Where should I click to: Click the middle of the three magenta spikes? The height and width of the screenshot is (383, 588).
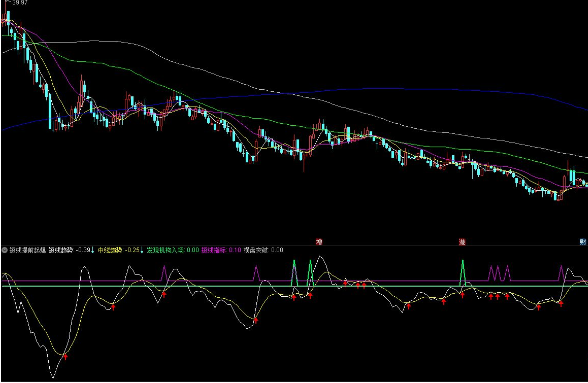tap(499, 273)
